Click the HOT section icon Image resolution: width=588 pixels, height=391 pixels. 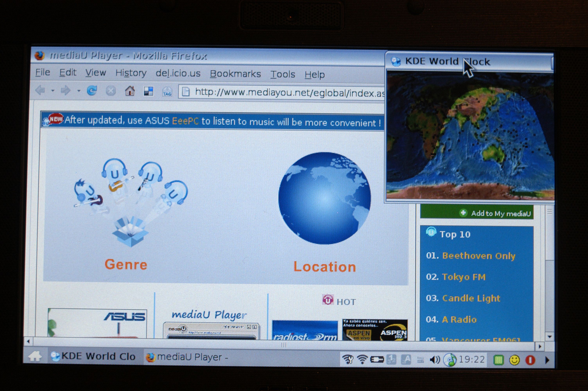(x=328, y=300)
